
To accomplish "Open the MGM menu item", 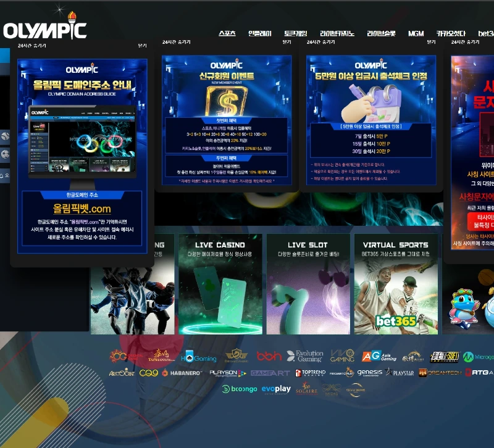I will tap(416, 33).
